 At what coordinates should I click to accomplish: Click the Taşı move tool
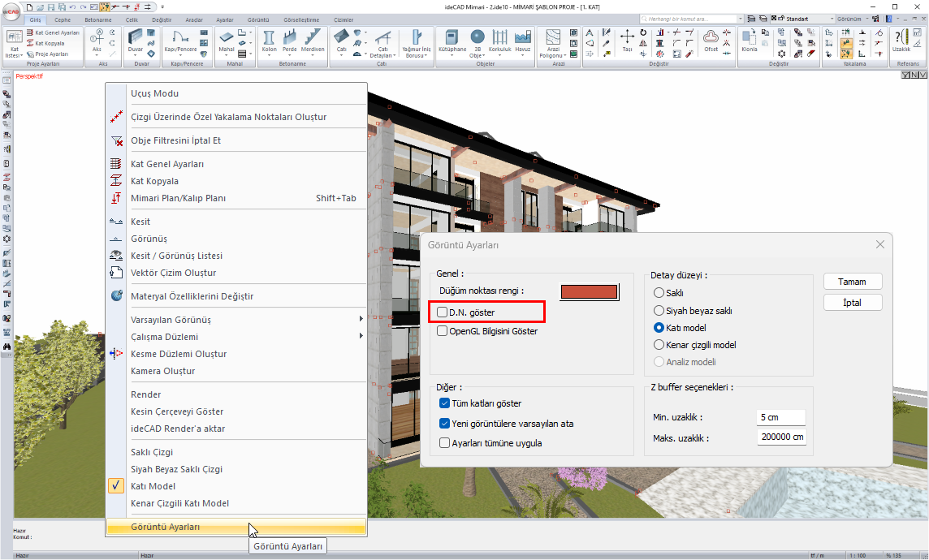pos(627,39)
